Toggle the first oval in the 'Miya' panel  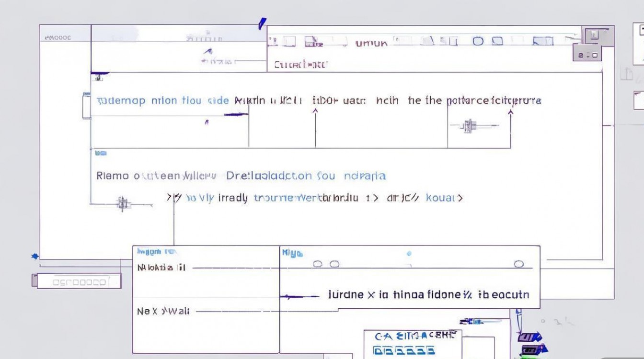pos(318,264)
